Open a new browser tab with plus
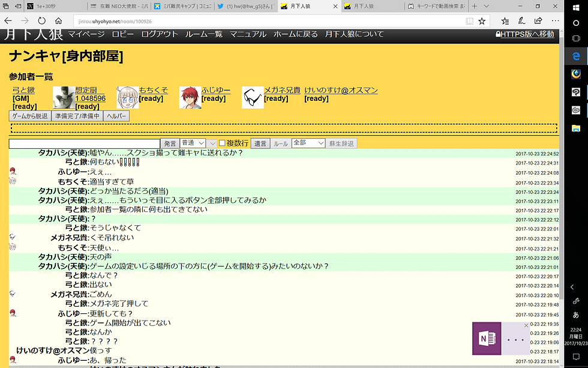 tap(475, 6)
